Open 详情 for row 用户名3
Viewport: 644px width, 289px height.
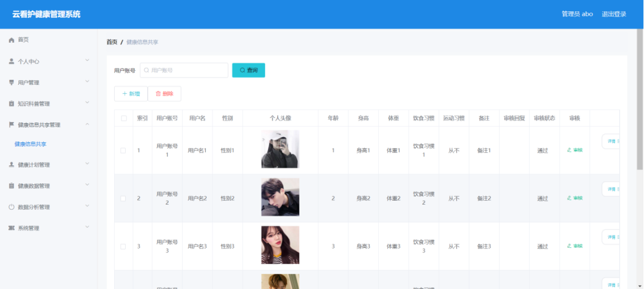[x=611, y=237]
